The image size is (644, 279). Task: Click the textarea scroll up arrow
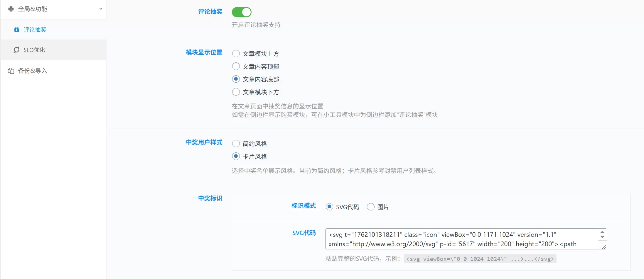602,232
